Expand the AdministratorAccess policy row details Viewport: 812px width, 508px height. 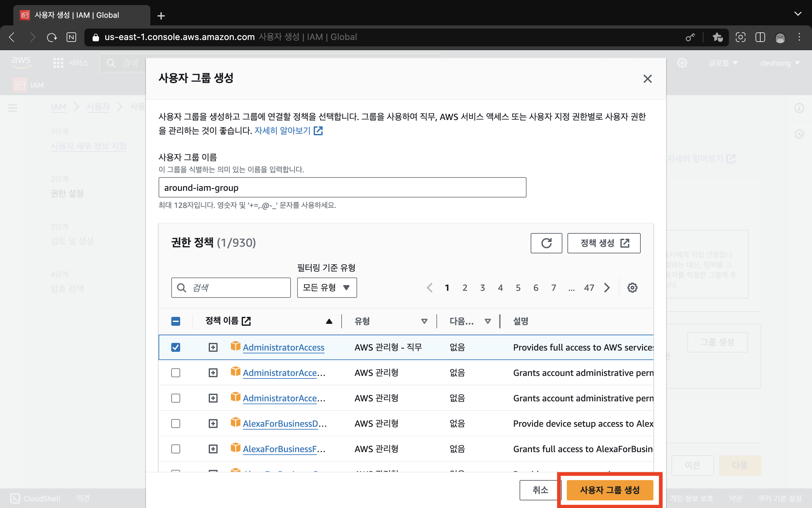(x=213, y=347)
